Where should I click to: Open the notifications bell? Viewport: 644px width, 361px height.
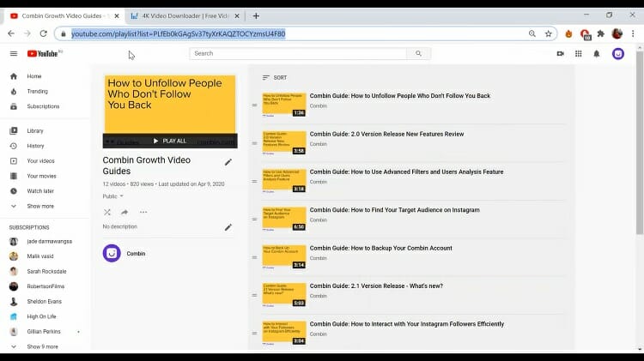(x=597, y=54)
